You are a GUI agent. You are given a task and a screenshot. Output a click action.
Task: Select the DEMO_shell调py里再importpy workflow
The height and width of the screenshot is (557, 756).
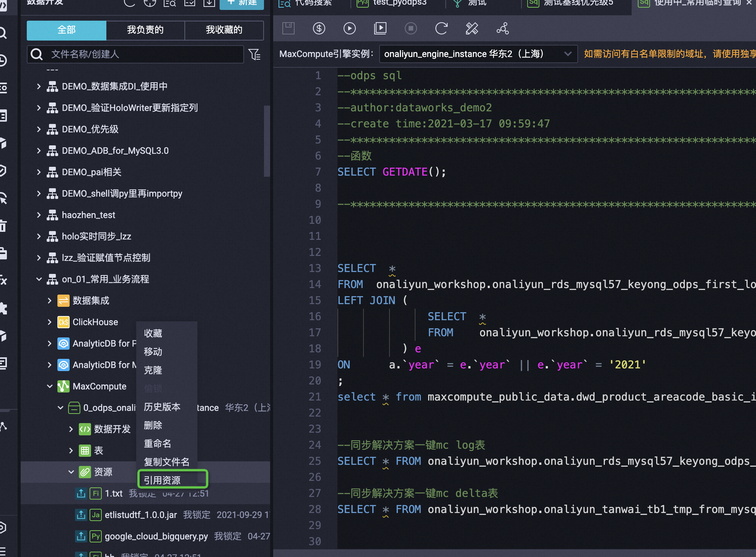tap(122, 194)
